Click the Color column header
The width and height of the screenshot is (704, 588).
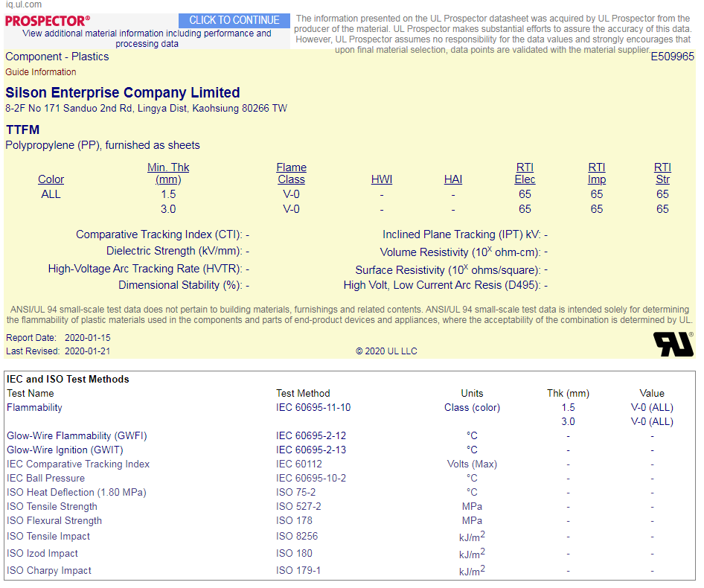pyautogui.click(x=51, y=179)
